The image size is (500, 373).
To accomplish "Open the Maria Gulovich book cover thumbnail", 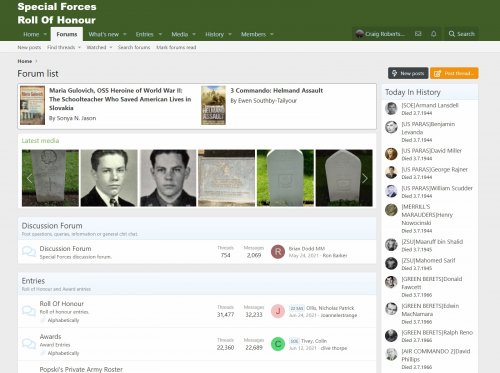I will pyautogui.click(x=32, y=105).
